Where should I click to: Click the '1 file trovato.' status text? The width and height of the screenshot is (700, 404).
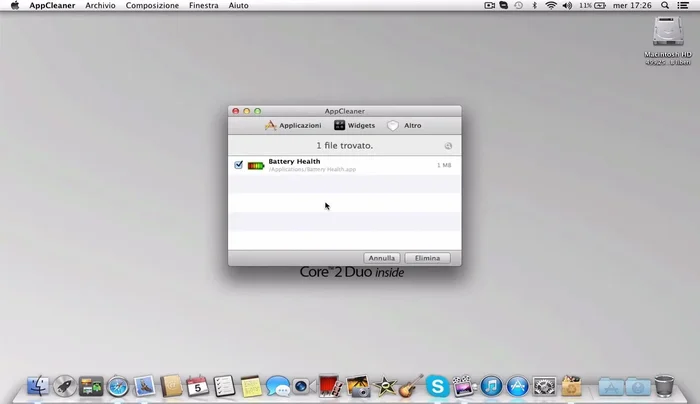(344, 146)
